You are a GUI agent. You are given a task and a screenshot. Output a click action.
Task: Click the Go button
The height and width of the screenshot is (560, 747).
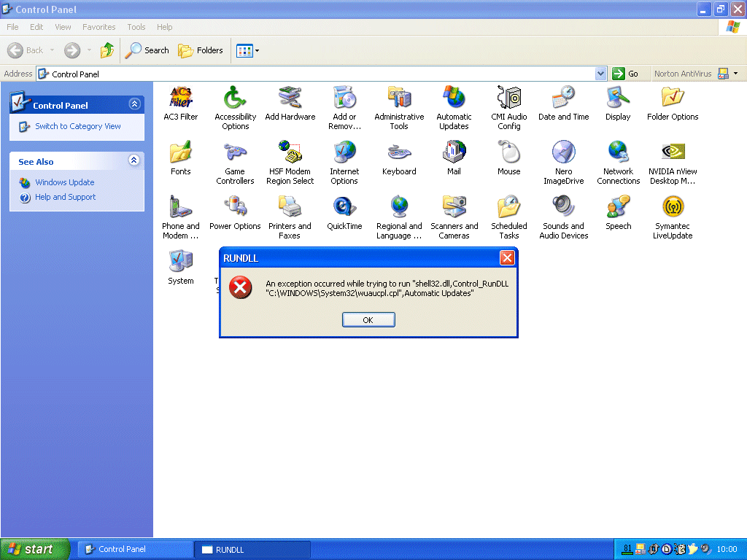click(625, 74)
